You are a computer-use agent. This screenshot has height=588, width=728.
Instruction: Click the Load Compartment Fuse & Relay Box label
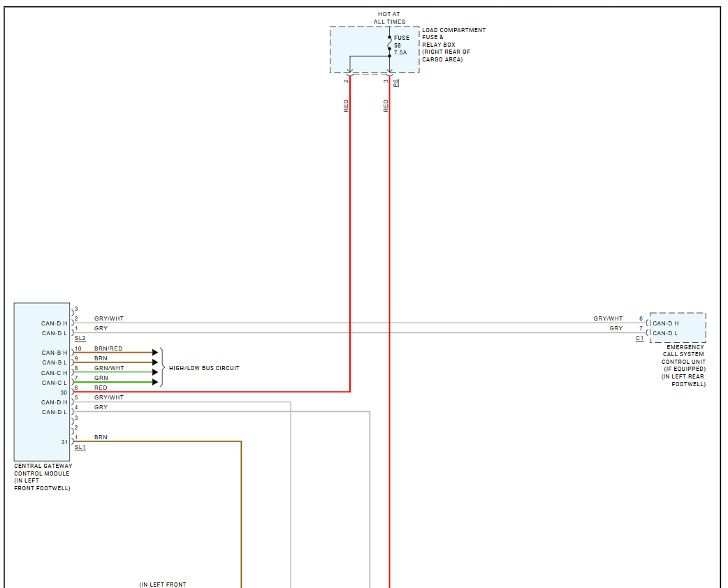[x=453, y=45]
